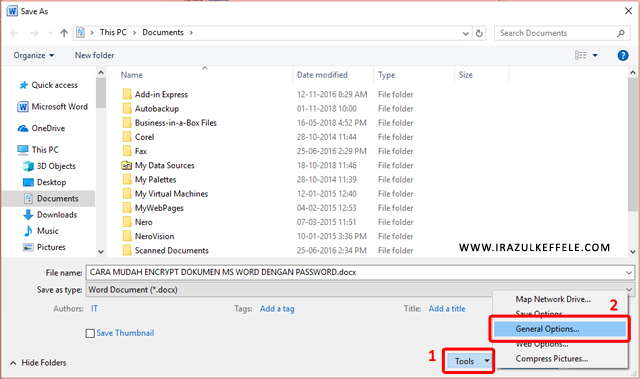The image size is (640, 379).
Task: Go up one folder level
Action: [64, 33]
